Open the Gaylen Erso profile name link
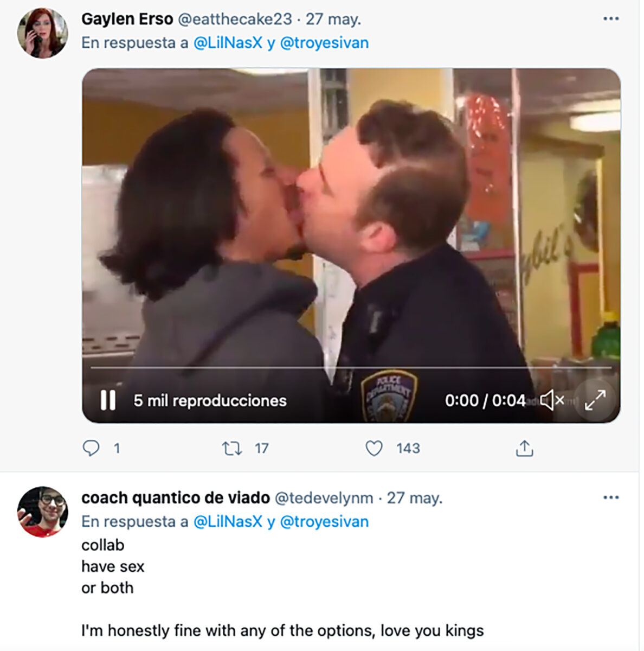Screen dimensions: 644x651 127,19
